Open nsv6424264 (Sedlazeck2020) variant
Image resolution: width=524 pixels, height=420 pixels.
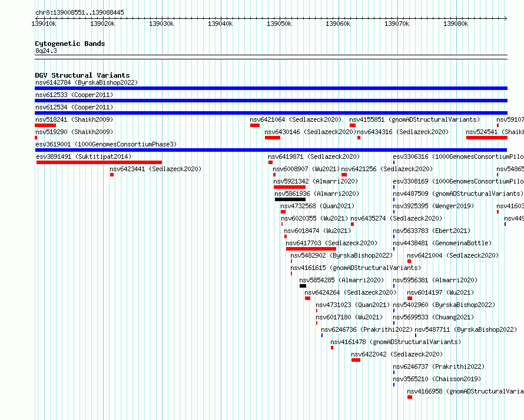pos(350,292)
